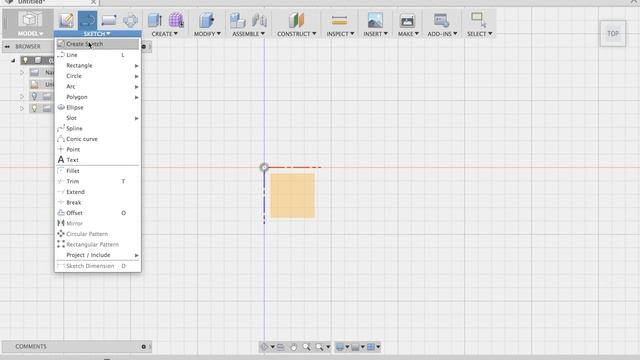The height and width of the screenshot is (360, 640).
Task: Choose Offset from the Sketch menu
Action: (x=98, y=213)
